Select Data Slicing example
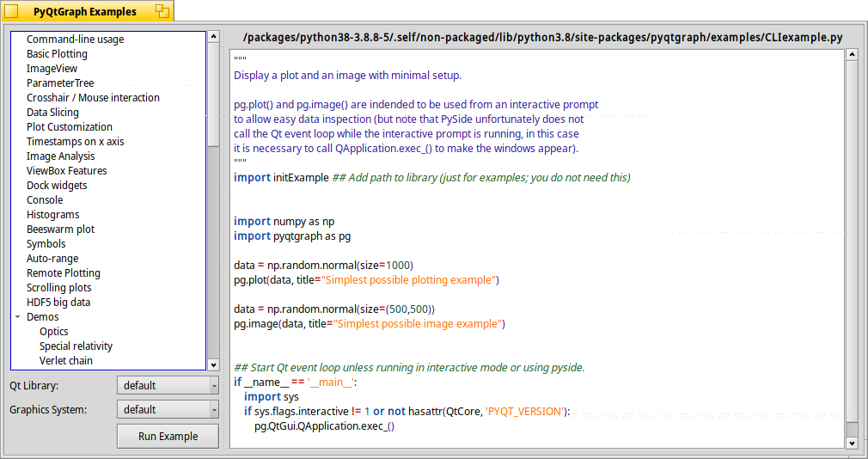The height and width of the screenshot is (459, 868). pyautogui.click(x=52, y=112)
